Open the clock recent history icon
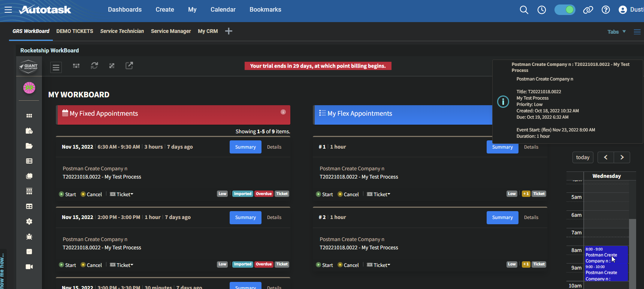 tap(542, 10)
